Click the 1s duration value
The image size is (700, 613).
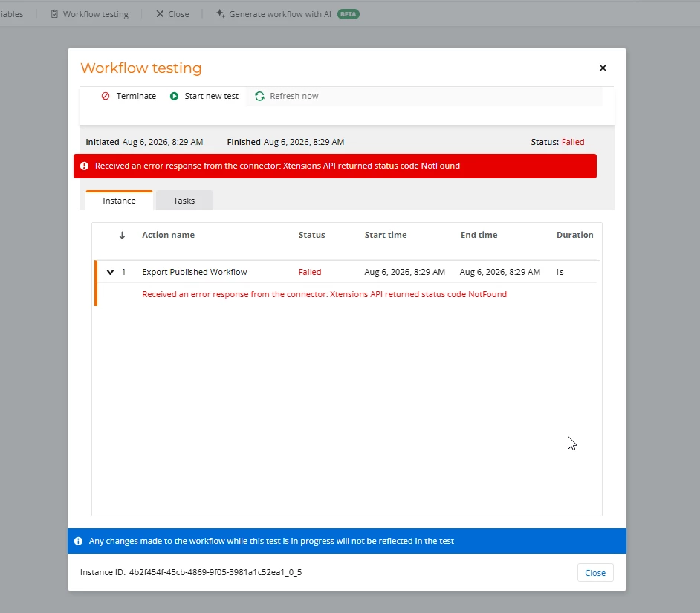560,272
